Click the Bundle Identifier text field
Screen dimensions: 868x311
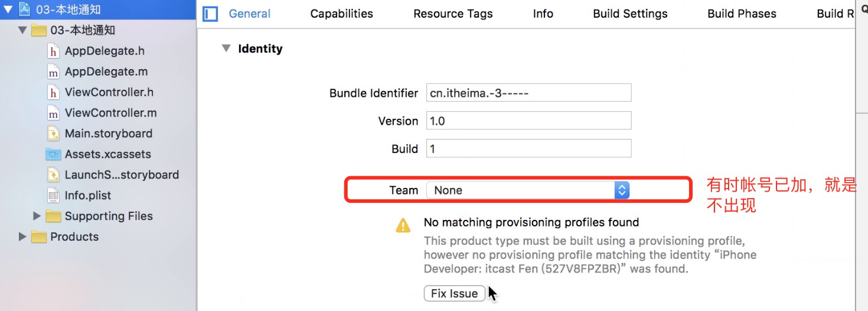pos(528,93)
